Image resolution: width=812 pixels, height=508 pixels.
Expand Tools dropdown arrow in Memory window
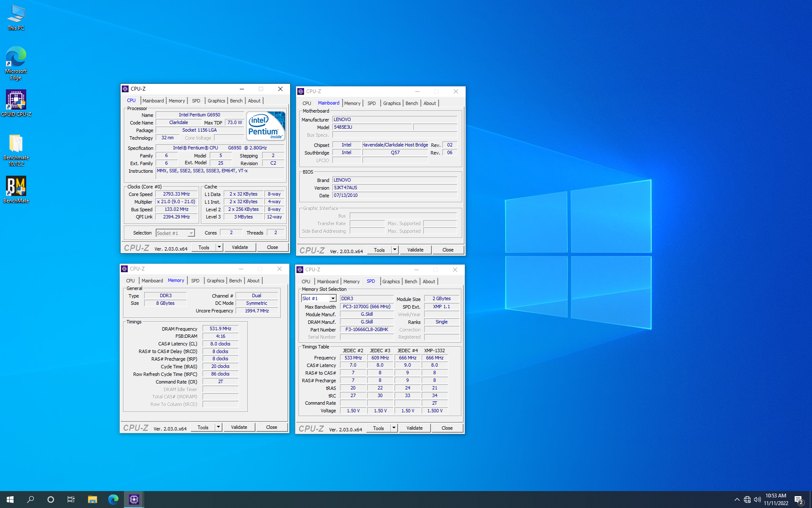click(x=218, y=427)
